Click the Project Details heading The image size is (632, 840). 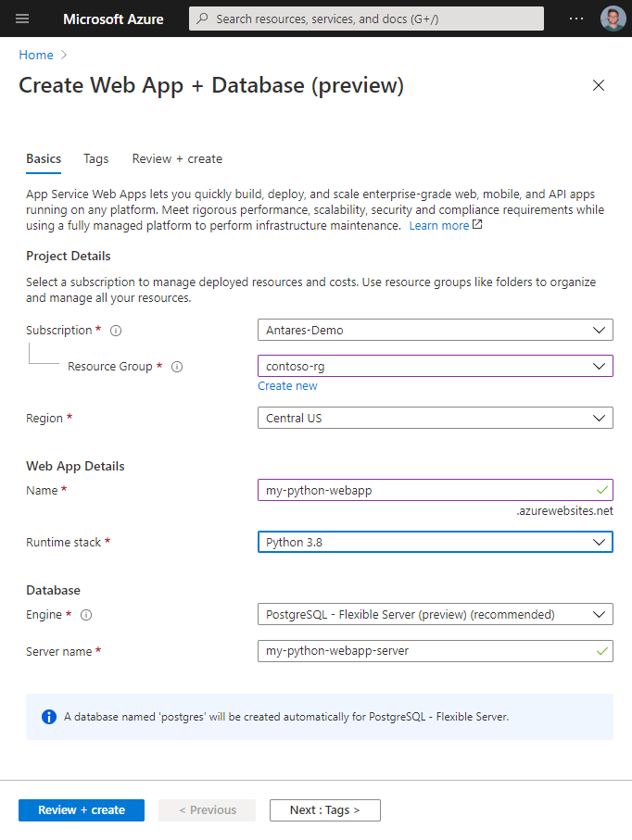[68, 256]
